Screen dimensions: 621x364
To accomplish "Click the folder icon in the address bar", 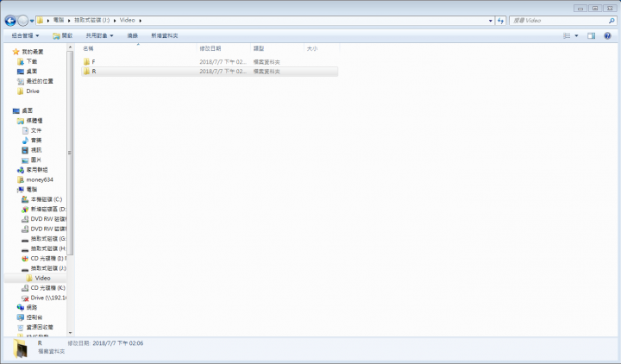I will (40, 21).
